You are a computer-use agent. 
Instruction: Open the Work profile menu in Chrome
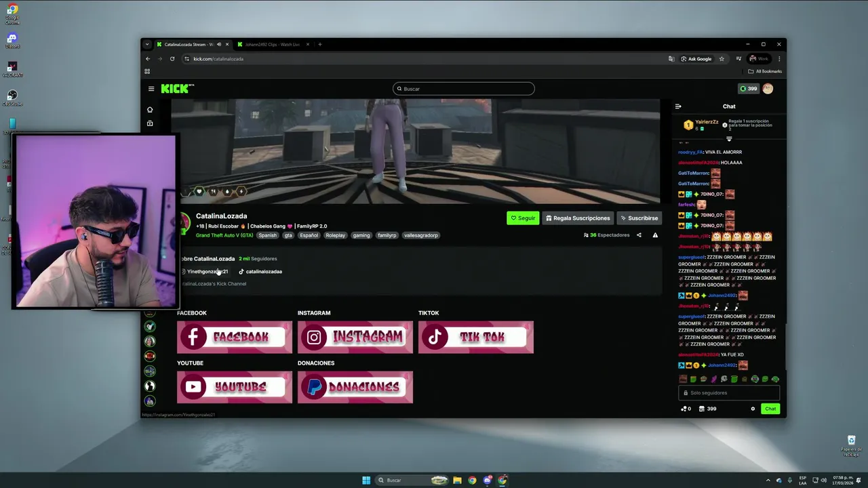pos(759,59)
